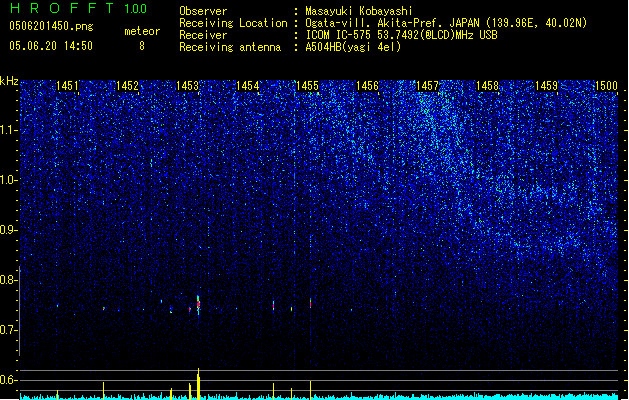Click the 'meteor' count label

(142, 31)
